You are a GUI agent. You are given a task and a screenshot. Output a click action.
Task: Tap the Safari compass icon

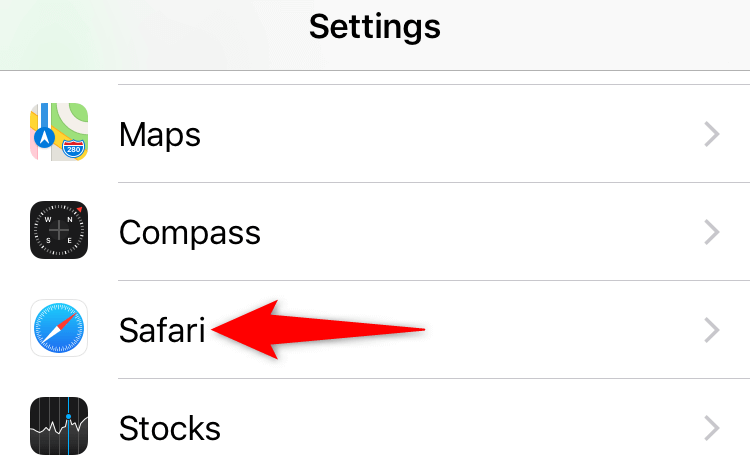(58, 329)
